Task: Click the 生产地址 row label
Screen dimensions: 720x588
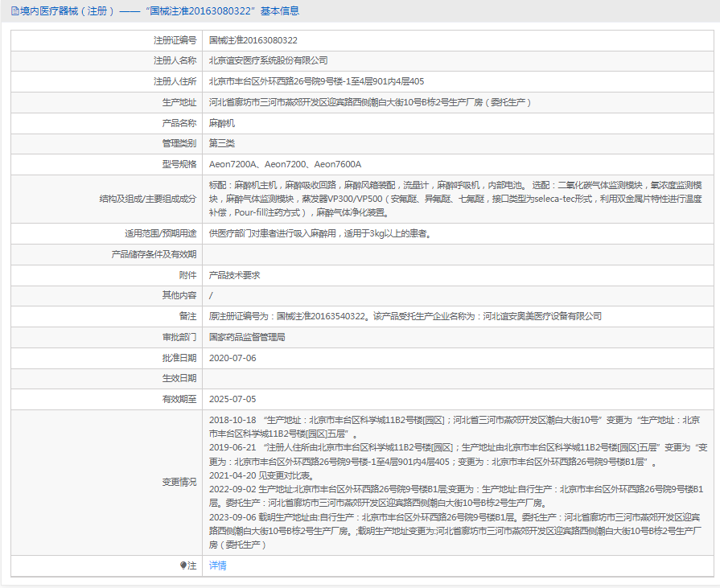Action: click(x=179, y=102)
